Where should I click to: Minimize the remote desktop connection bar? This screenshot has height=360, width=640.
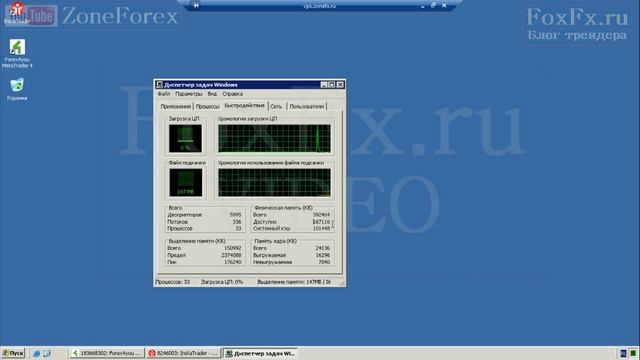422,6
